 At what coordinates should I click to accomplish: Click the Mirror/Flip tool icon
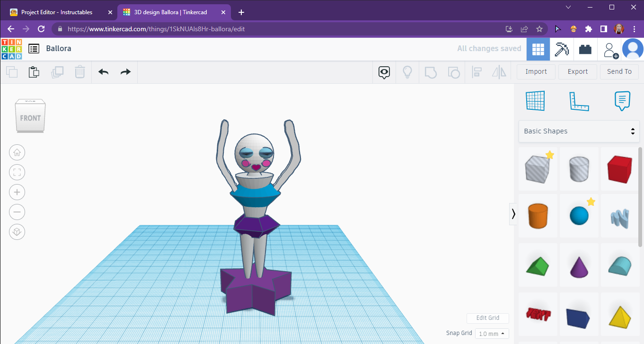pos(499,72)
